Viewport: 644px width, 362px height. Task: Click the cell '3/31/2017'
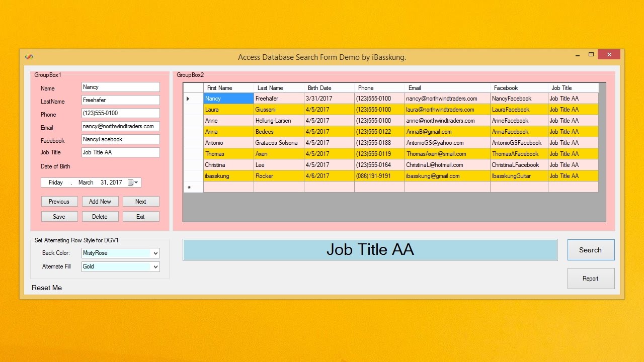[x=329, y=99]
